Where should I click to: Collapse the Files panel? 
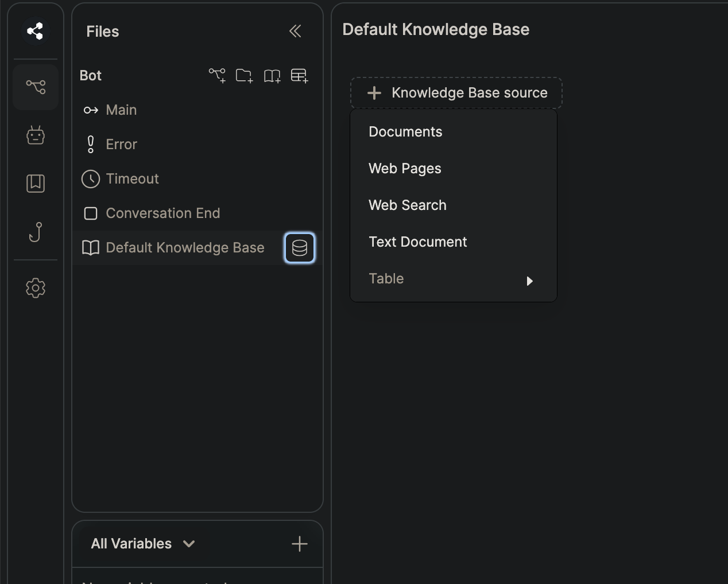[295, 31]
